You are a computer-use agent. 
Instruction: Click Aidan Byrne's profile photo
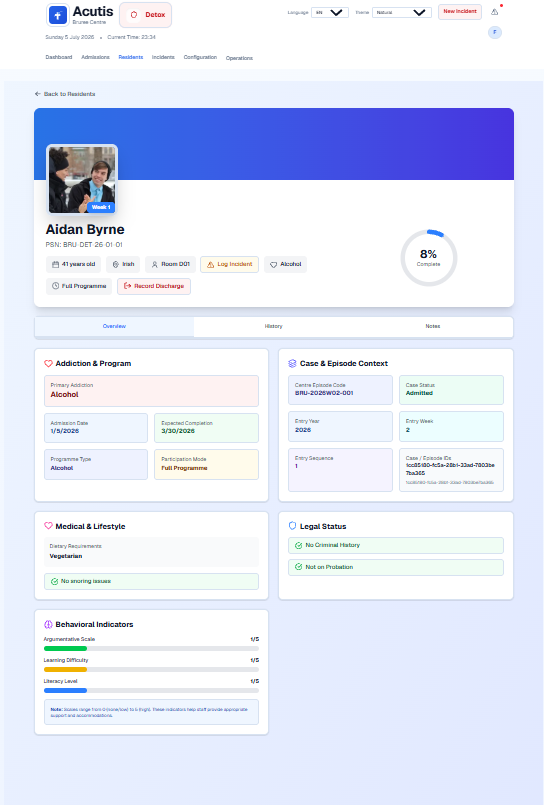click(82, 179)
